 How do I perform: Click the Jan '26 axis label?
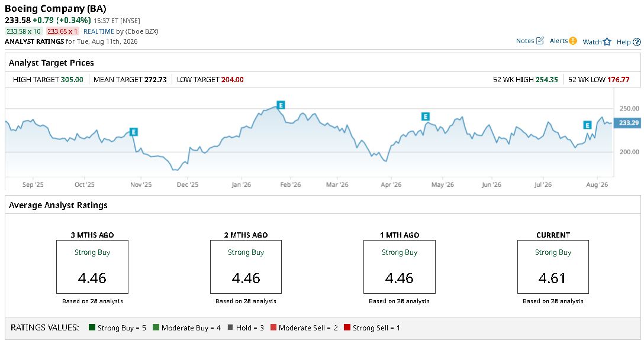pos(241,184)
